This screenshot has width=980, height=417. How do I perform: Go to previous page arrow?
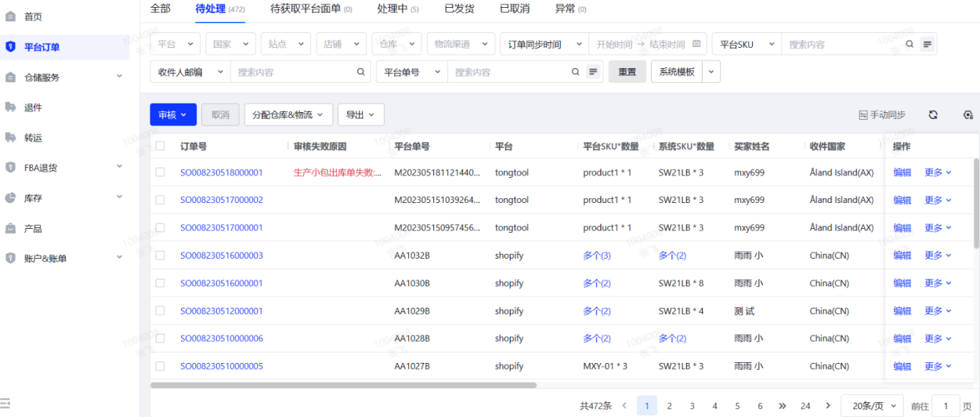[x=624, y=405]
